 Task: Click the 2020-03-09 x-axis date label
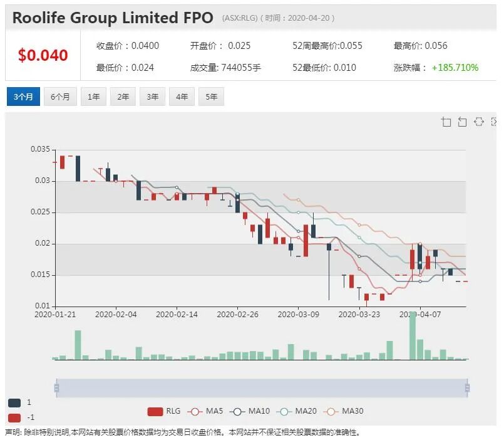298,315
